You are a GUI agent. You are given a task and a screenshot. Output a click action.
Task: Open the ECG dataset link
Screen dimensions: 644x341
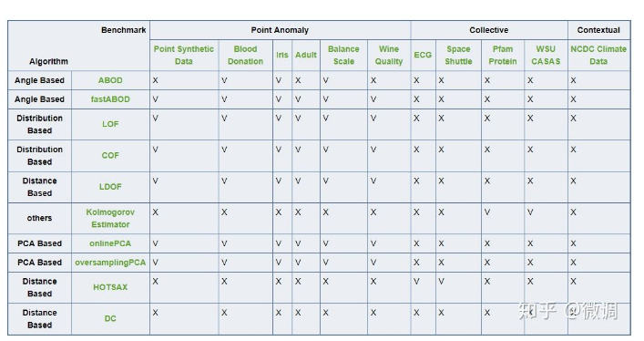tap(423, 55)
